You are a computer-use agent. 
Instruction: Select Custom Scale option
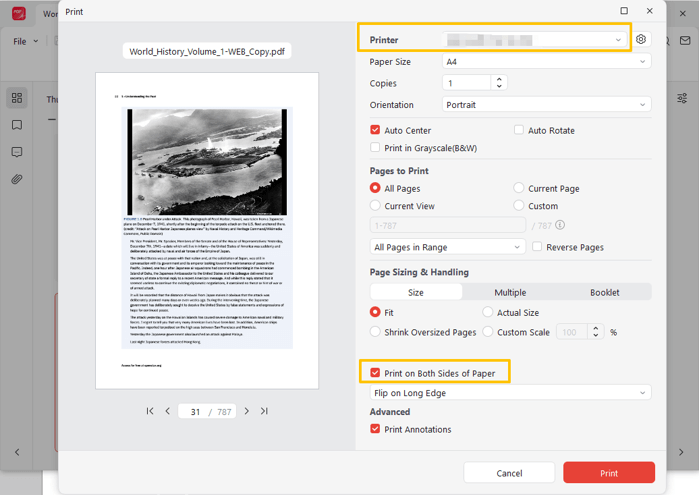488,332
